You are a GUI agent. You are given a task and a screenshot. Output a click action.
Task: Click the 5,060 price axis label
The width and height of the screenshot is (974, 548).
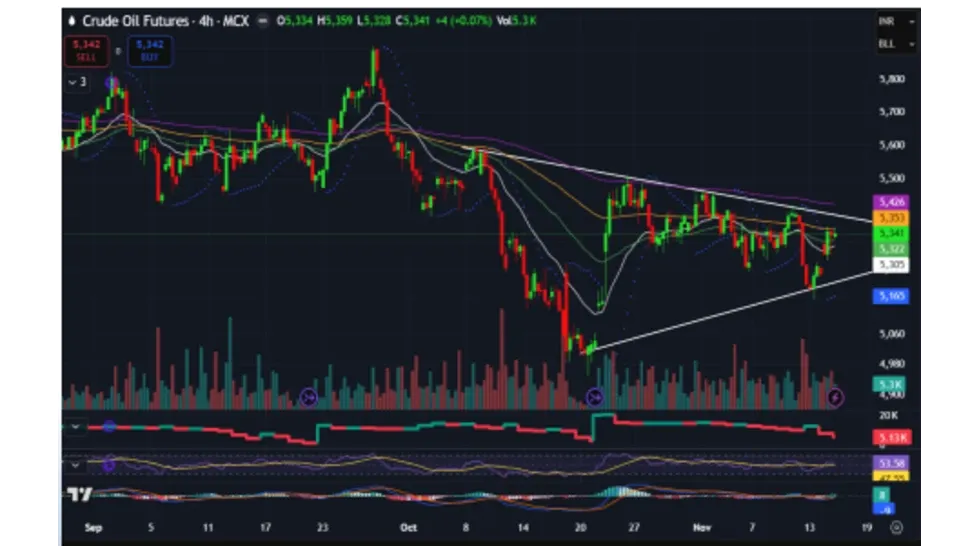pyautogui.click(x=892, y=334)
